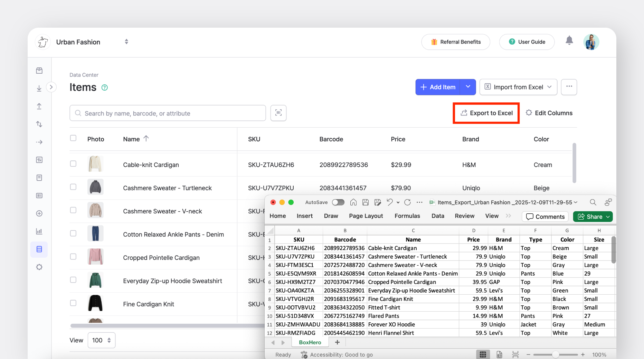Image resolution: width=644 pixels, height=359 pixels.
Task: Open the Excel home icon in toolbar
Action: 353,202
